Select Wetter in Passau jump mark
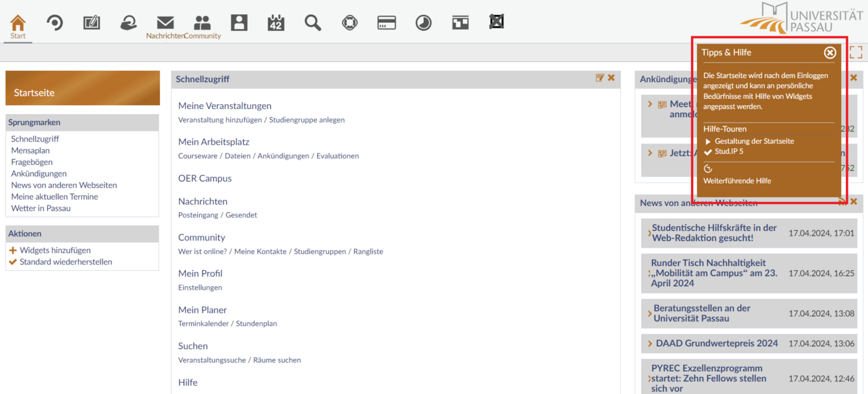868x394 pixels. coord(41,208)
